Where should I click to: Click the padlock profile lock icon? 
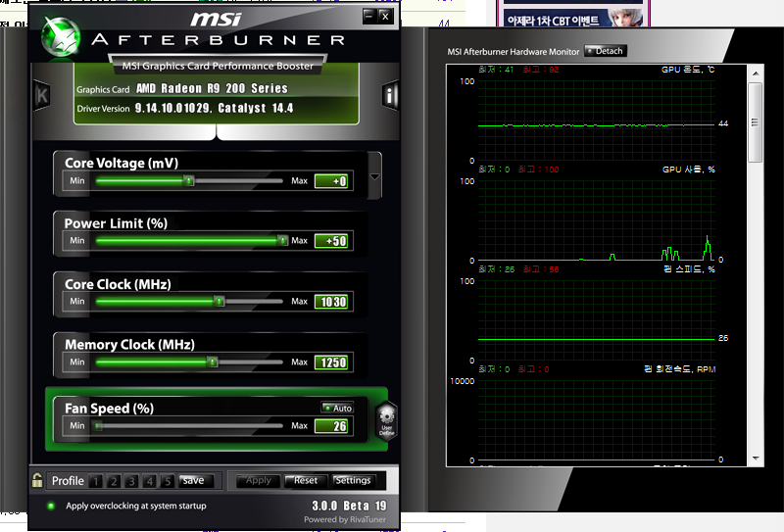tap(37, 480)
